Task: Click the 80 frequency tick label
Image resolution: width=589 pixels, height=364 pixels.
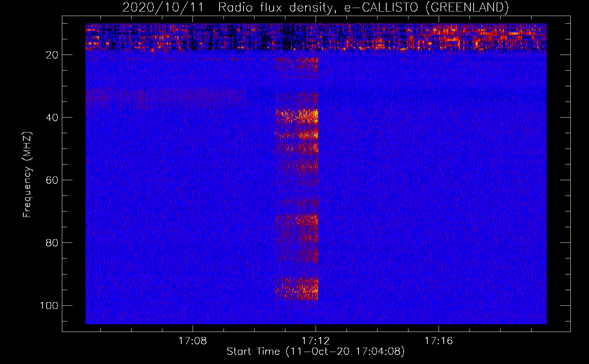Action: click(52, 243)
